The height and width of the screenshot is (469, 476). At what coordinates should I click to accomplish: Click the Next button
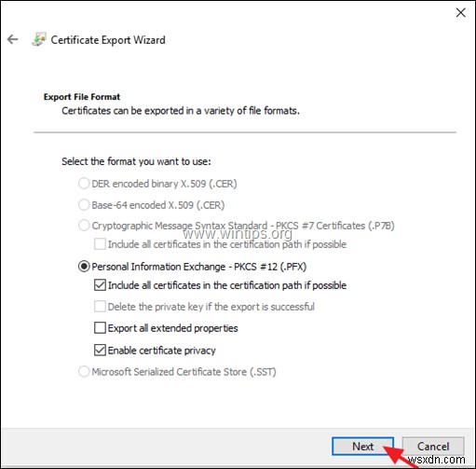click(x=362, y=447)
